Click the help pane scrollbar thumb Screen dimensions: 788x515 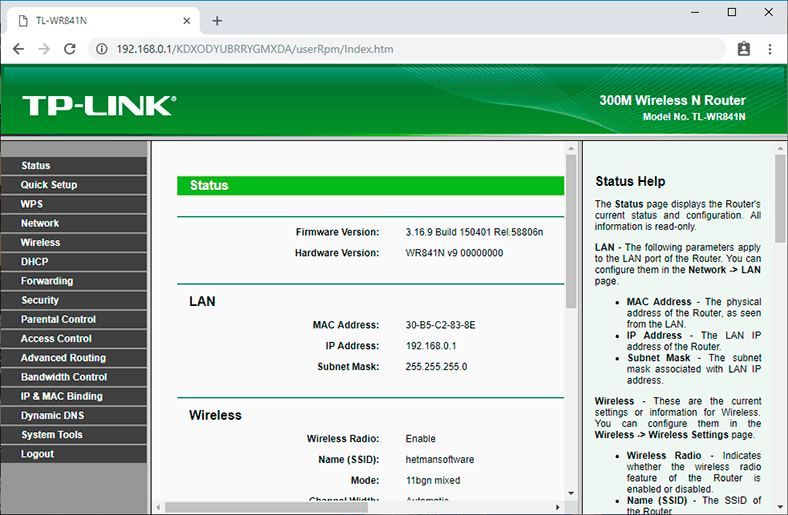click(x=780, y=198)
